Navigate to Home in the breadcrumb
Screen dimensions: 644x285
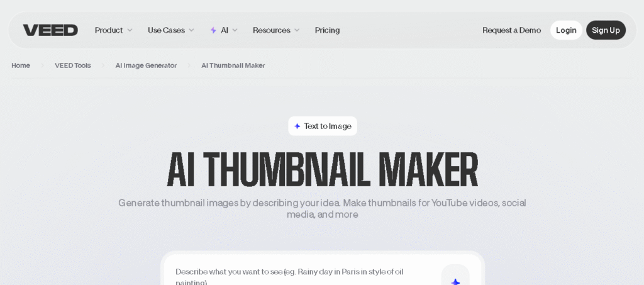pos(21,65)
